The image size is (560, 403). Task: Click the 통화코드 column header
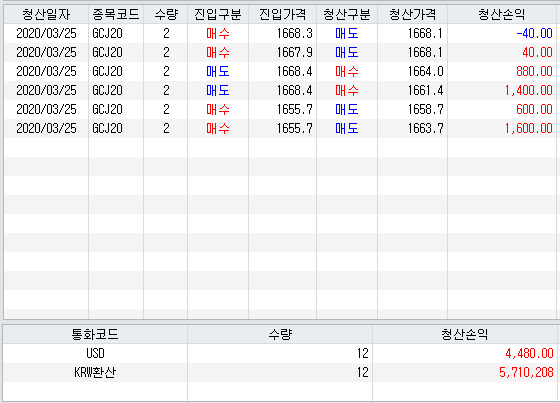tap(95, 334)
